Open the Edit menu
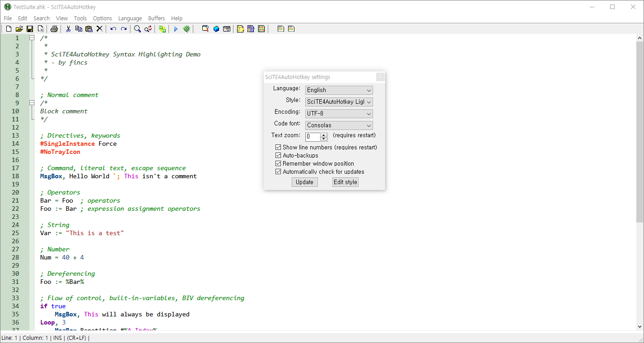The width and height of the screenshot is (644, 343). point(23,19)
